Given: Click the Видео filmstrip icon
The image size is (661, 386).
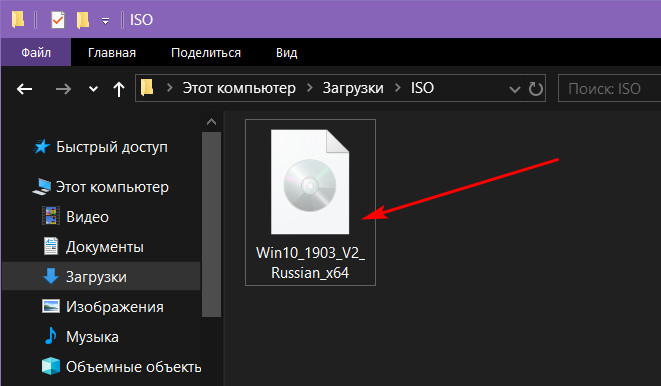Looking at the screenshot, I should (x=51, y=216).
